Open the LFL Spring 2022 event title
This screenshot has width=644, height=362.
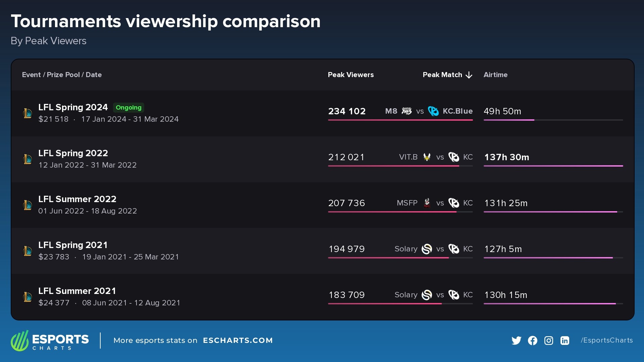point(73,153)
